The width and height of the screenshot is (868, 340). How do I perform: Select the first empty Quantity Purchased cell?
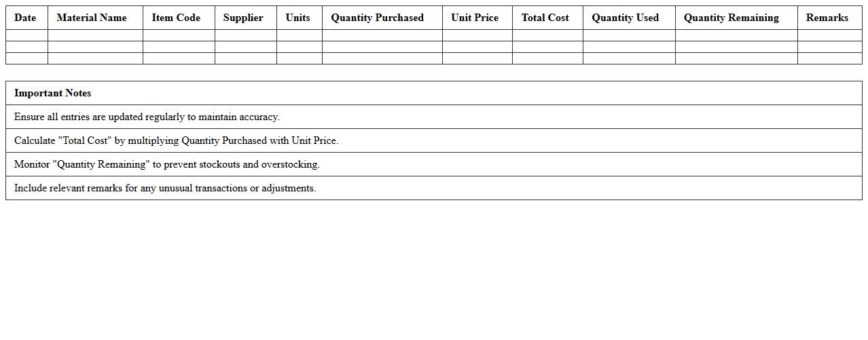382,35
